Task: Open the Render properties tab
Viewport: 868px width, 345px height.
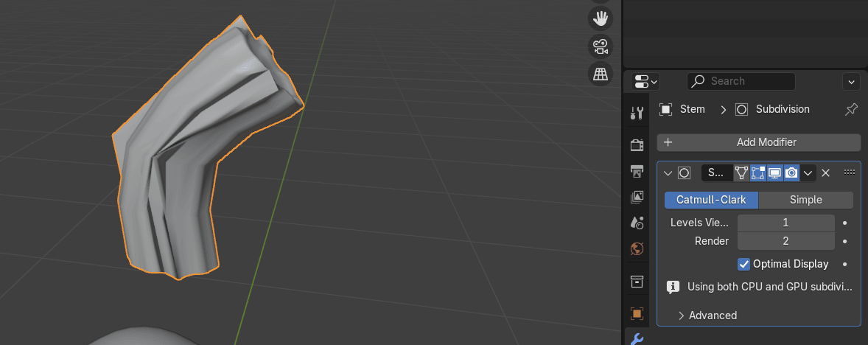Action: 637,144
